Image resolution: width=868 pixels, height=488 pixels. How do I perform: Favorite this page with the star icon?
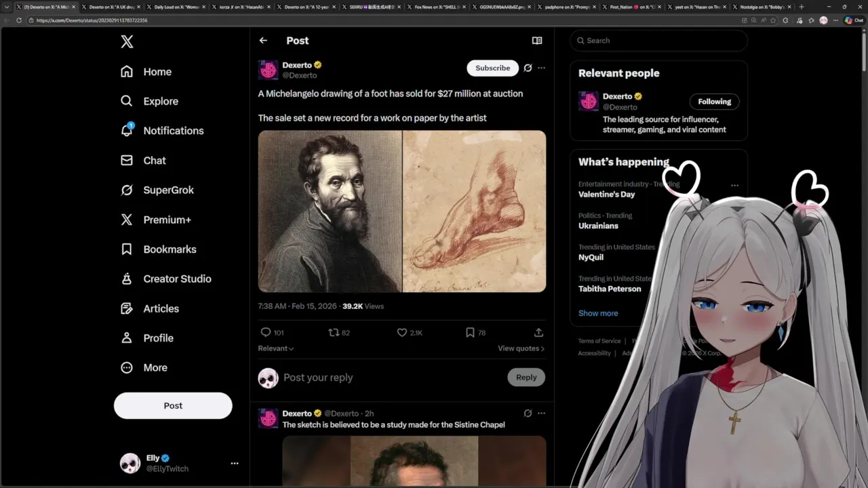tap(773, 20)
